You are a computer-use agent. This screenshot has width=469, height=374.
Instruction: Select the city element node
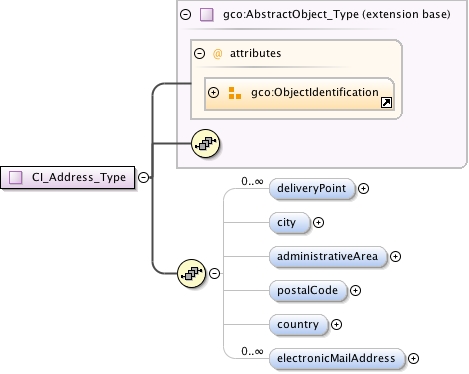[289, 223]
